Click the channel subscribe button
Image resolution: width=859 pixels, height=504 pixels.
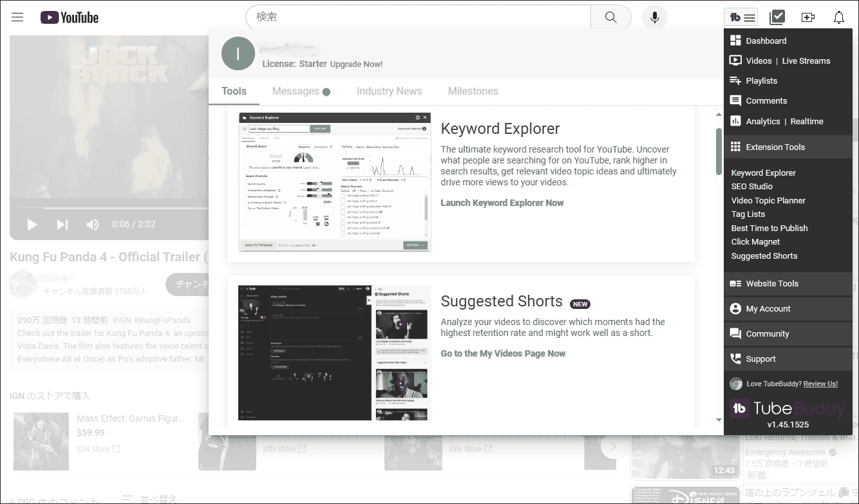(x=187, y=285)
